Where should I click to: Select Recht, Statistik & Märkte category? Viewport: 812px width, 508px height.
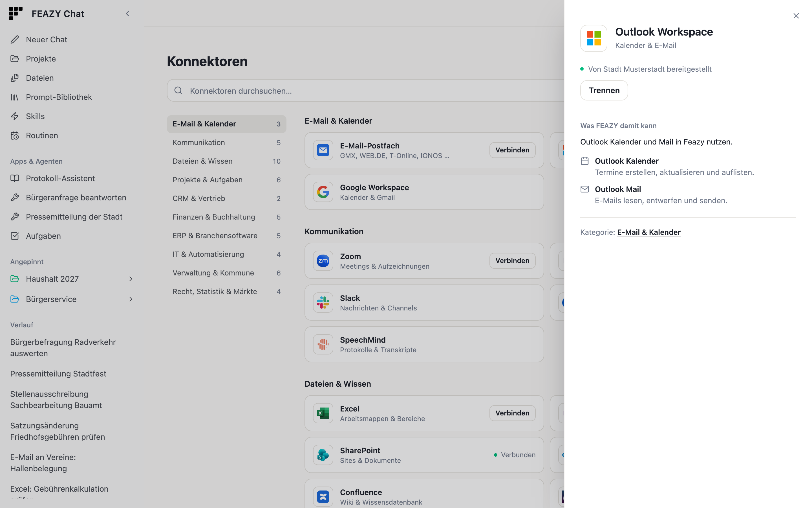click(226, 292)
